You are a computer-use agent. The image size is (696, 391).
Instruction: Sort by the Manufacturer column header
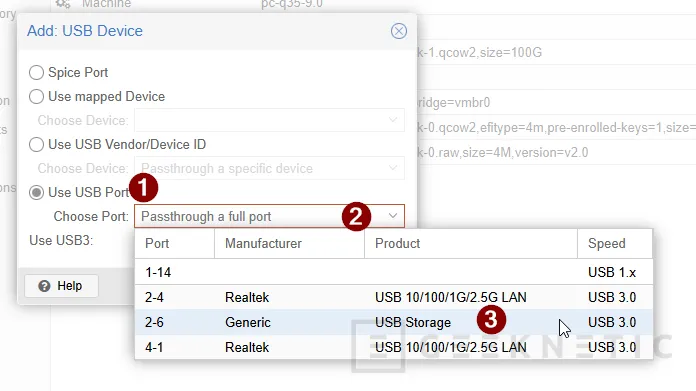click(289, 244)
